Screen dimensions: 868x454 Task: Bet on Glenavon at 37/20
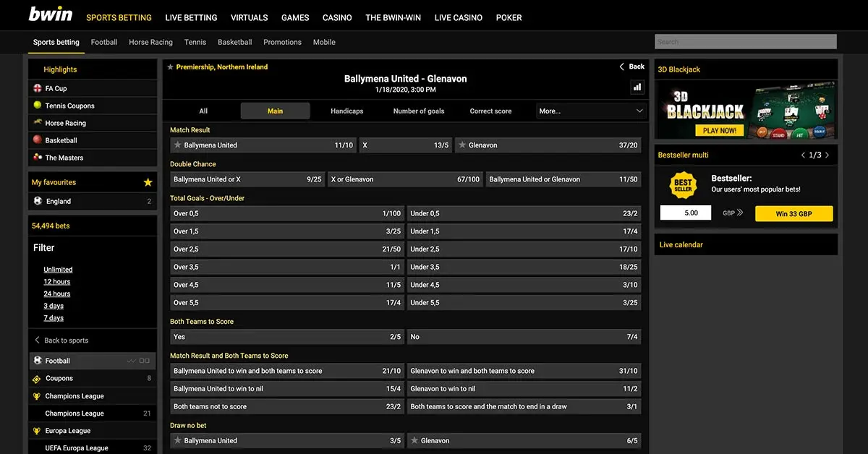click(548, 145)
